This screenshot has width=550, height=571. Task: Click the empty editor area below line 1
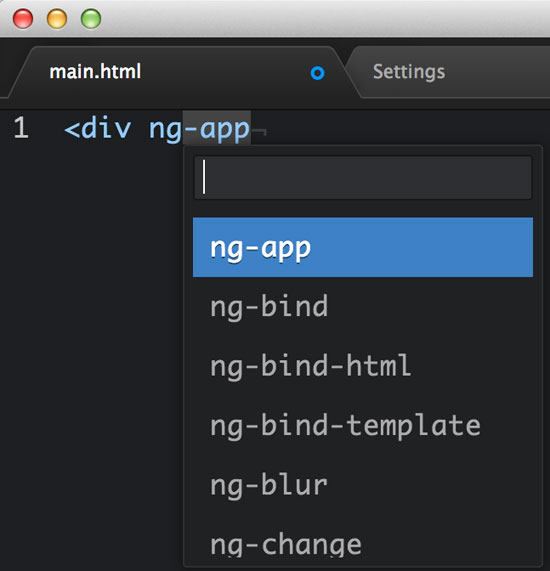[x=91, y=328]
